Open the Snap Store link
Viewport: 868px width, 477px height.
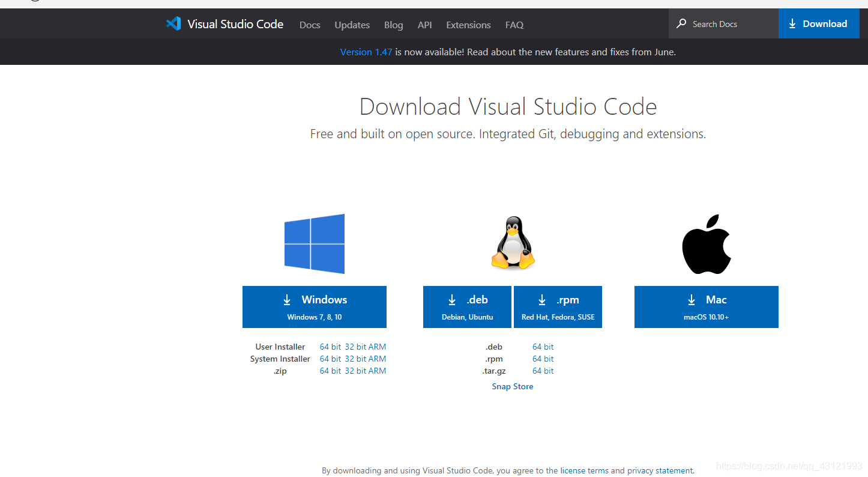coord(513,386)
